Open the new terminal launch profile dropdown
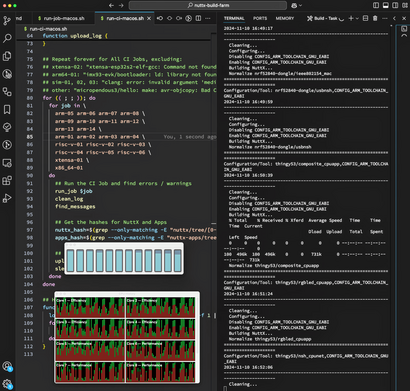This screenshot has height=391, width=410. (x=357, y=18)
